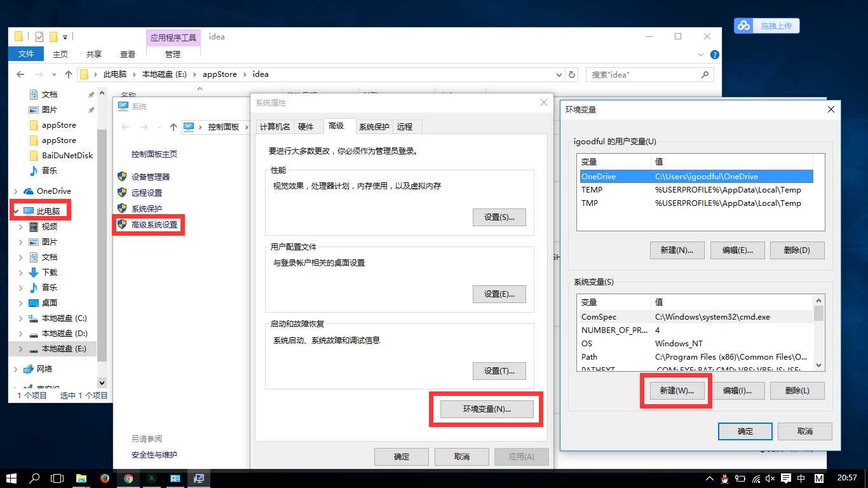Open the Quick Access toolbar customize arrow
Screen dimensions: 868x488
click(65, 37)
